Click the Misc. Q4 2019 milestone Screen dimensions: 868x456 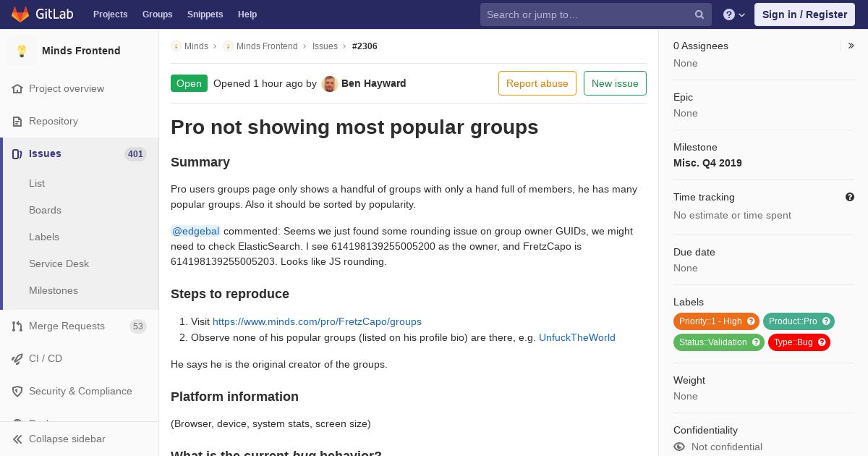(707, 163)
